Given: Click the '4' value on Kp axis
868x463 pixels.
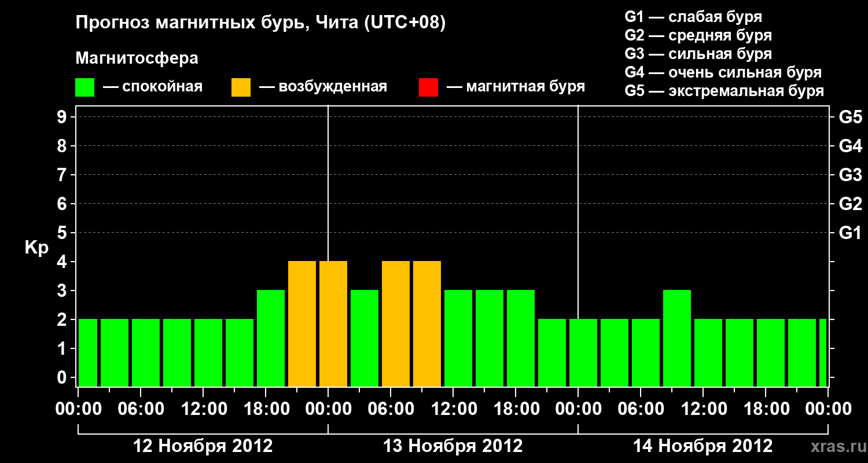Looking at the screenshot, I should (63, 262).
